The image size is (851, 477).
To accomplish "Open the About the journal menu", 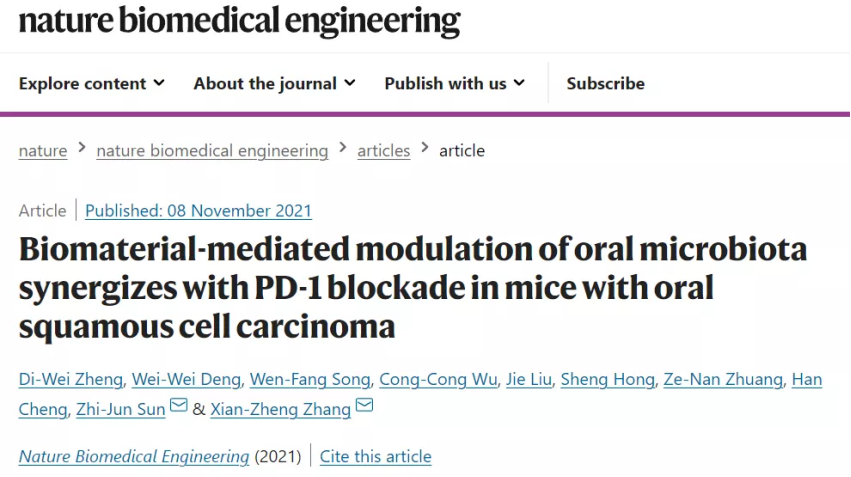I will coord(275,84).
